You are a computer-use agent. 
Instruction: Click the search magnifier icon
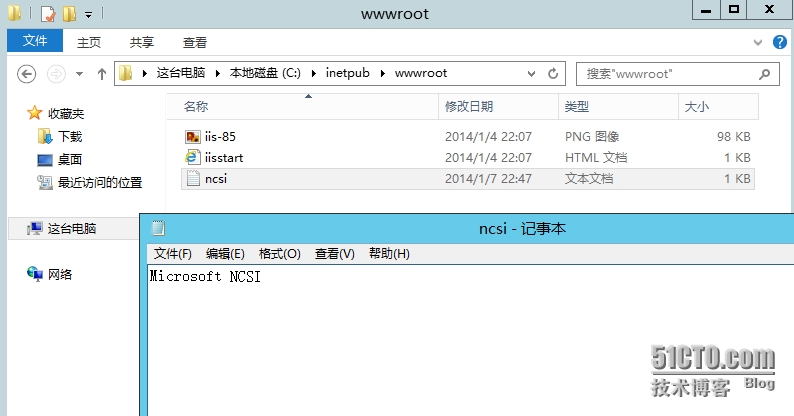coord(765,74)
